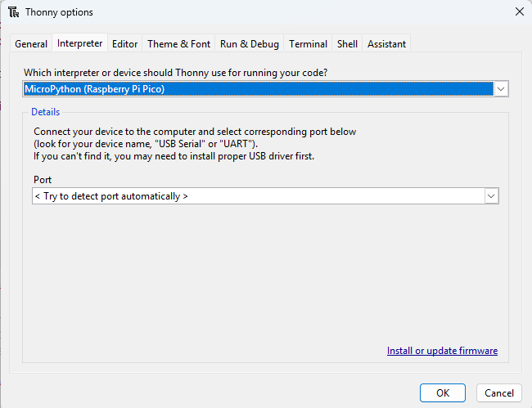Switch to the Run & Debug tab
The height and width of the screenshot is (408, 532).
pyautogui.click(x=250, y=44)
